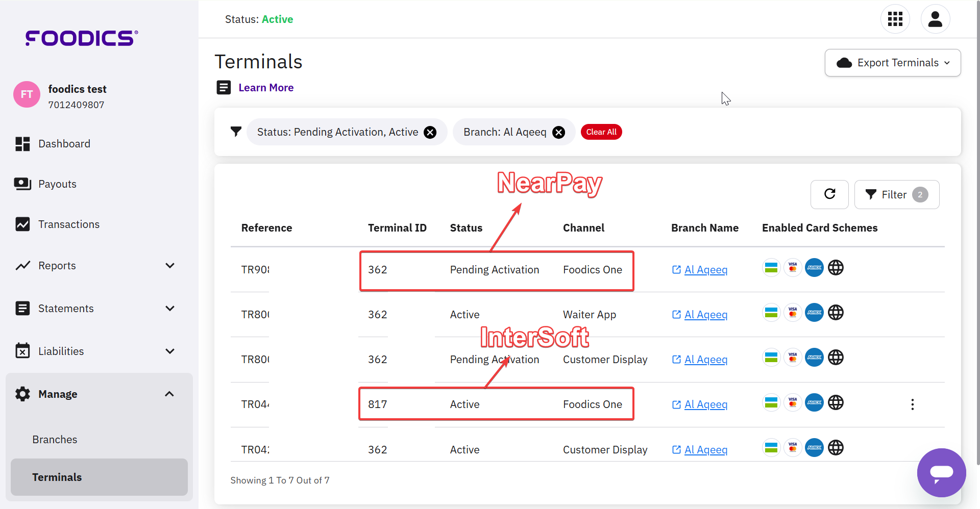The image size is (980, 509).
Task: Click the Manage gear icon
Action: 22,394
